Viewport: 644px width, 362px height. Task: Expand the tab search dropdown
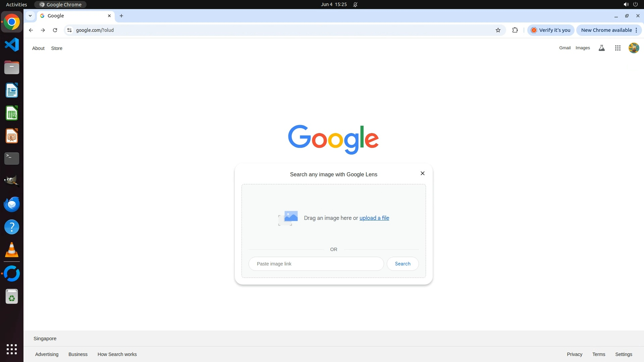pos(30,16)
